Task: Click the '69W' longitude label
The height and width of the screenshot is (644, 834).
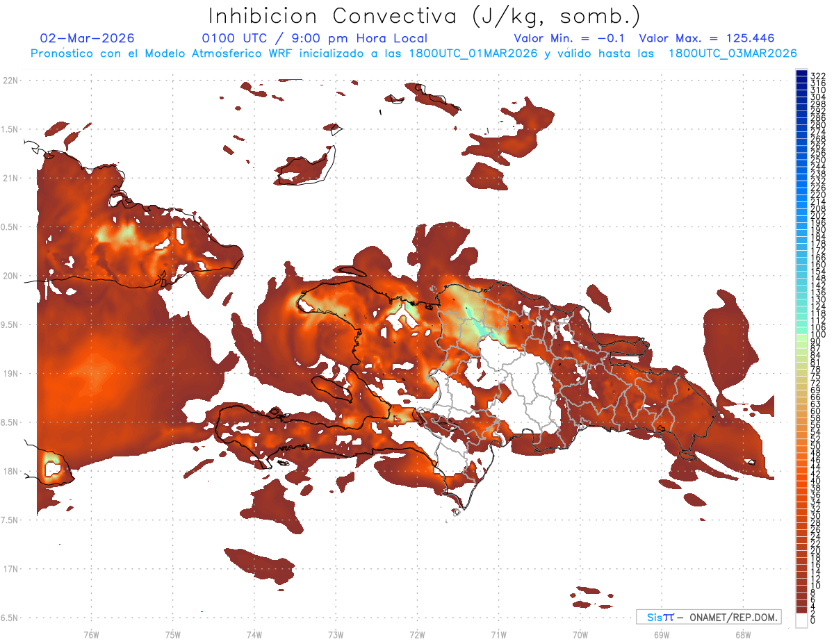Action: pyautogui.click(x=662, y=634)
